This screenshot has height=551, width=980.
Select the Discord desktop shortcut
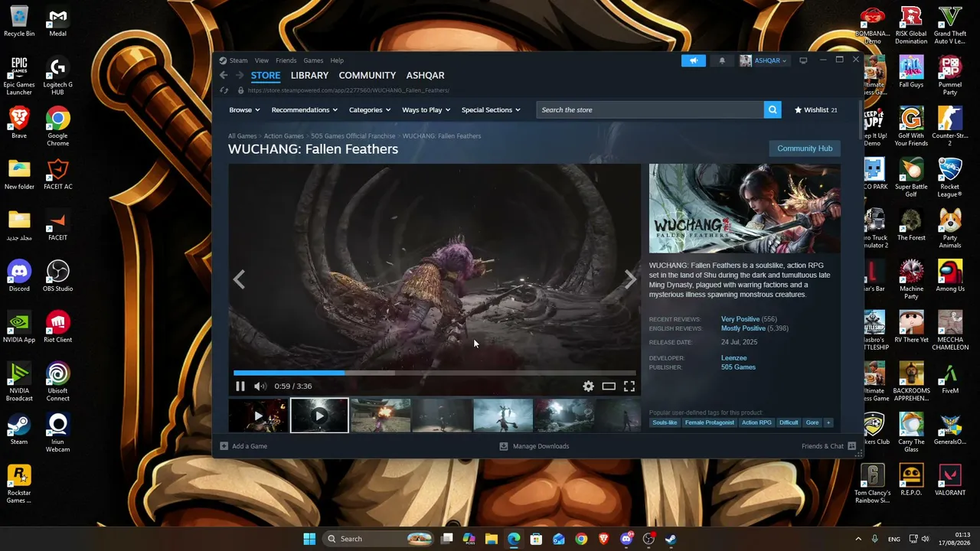19,276
